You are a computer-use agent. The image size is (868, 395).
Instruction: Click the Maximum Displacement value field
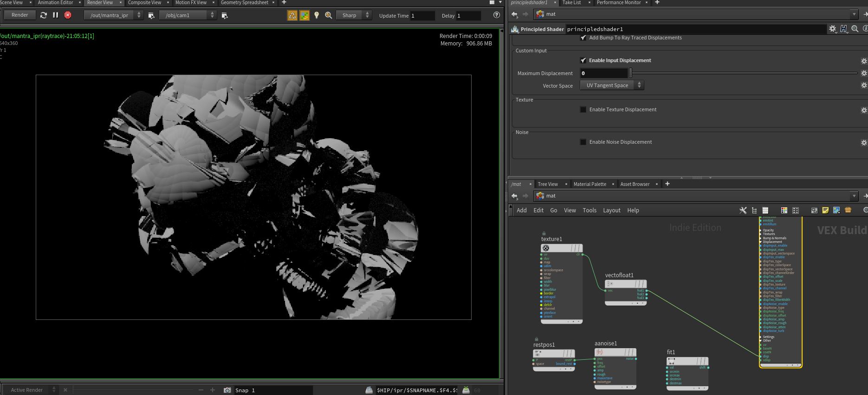(603, 73)
